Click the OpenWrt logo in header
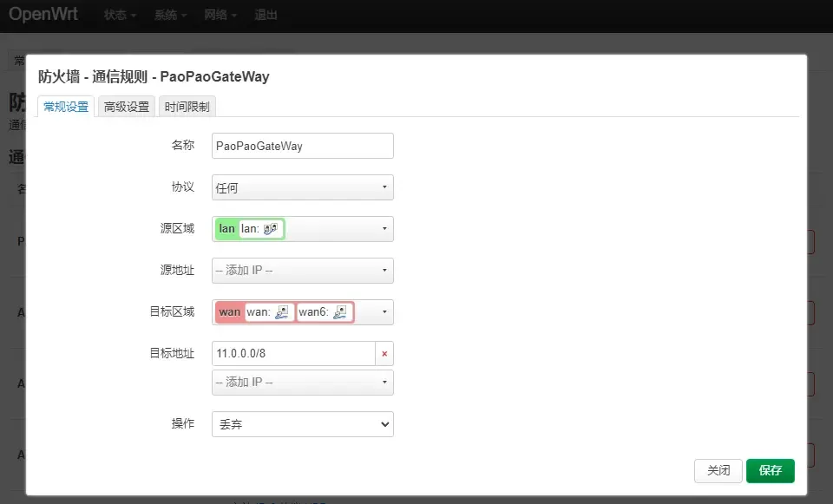This screenshot has height=504, width=833. (x=44, y=15)
